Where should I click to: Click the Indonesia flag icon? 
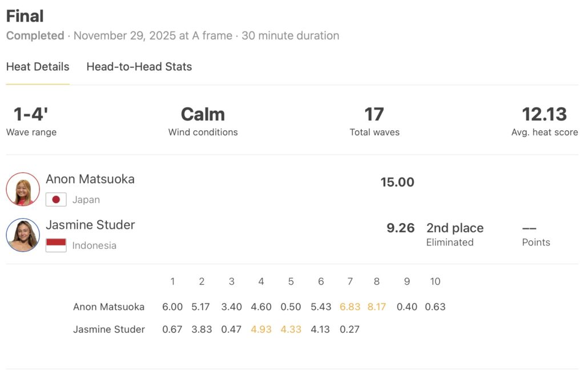pyautogui.click(x=56, y=245)
